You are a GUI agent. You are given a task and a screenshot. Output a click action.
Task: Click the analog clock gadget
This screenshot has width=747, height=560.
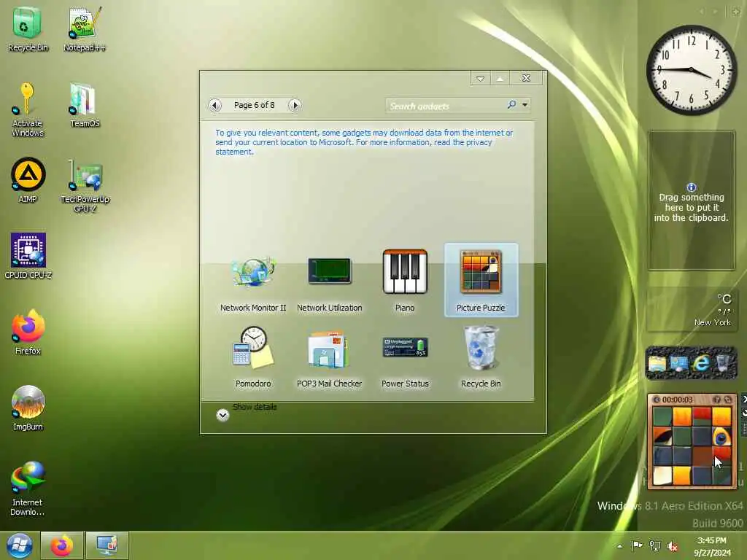(692, 70)
